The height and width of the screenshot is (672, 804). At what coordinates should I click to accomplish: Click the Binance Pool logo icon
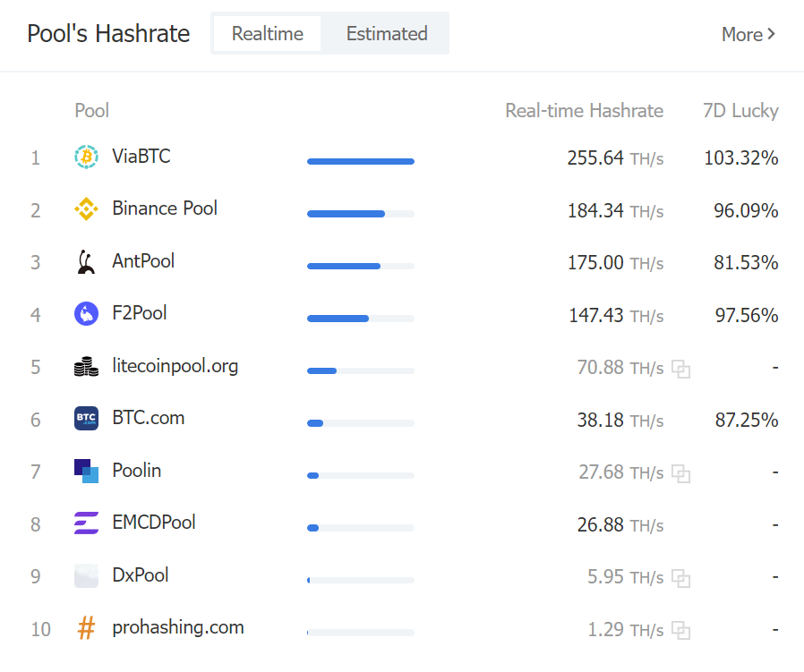86,209
